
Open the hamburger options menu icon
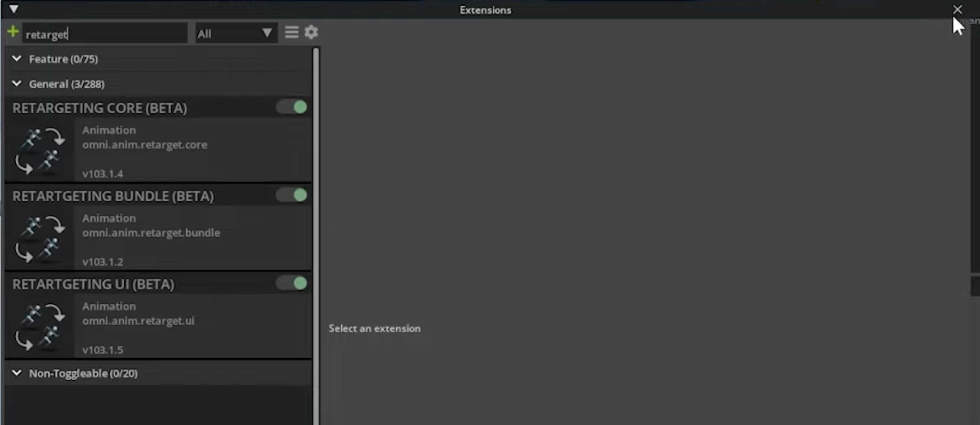click(291, 32)
